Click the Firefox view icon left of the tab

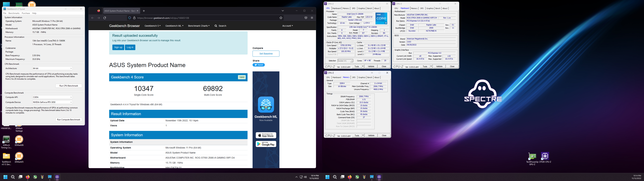98,11
